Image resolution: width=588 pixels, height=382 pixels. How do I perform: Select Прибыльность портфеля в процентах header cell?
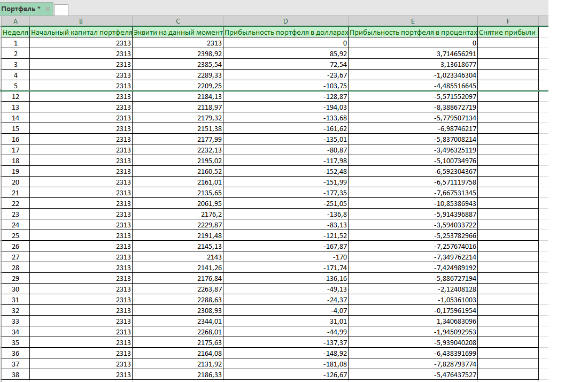(413, 33)
